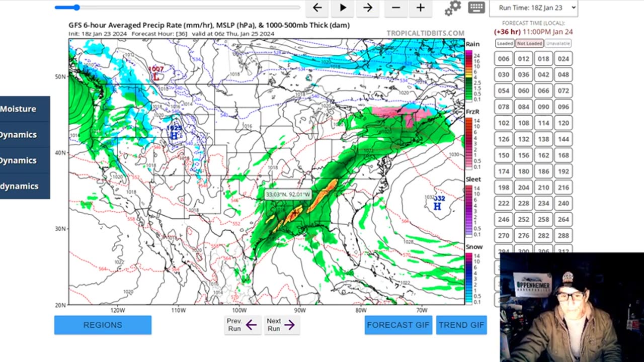Generate TREND GIF
This screenshot has width=644, height=362.
pos(461,325)
